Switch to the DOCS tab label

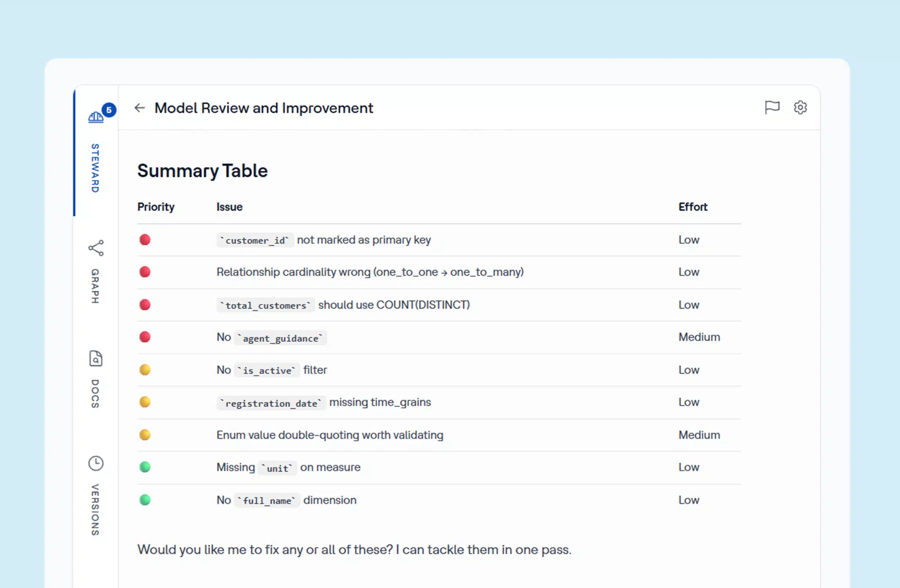pyautogui.click(x=95, y=394)
